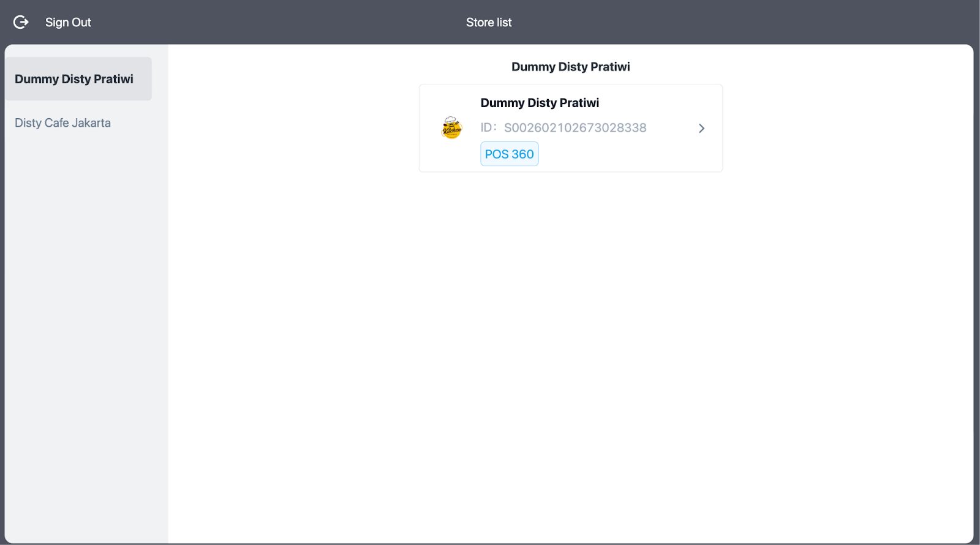This screenshot has height=545, width=980.
Task: Select Disty Cafe Jakarta in sidebar
Action: tap(62, 123)
